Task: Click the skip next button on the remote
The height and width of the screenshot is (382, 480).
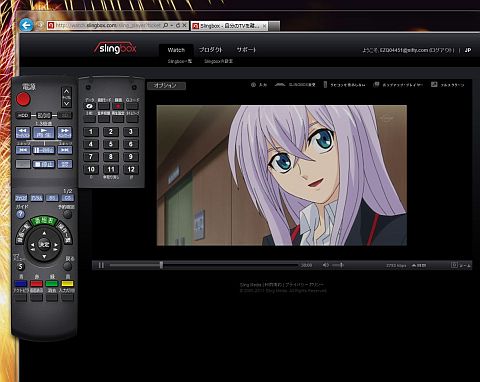Action: [65, 150]
